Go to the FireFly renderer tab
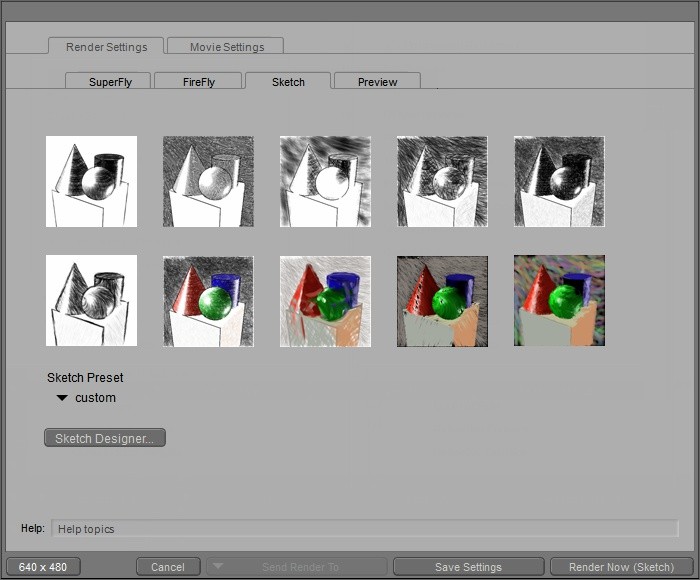The height and width of the screenshot is (580, 700). point(198,82)
